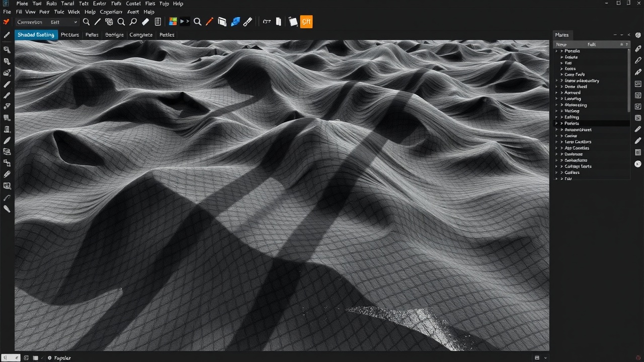The width and height of the screenshot is (644, 362).
Task: Click the red-orange logo icon starting the toolbar
Action: [6, 22]
